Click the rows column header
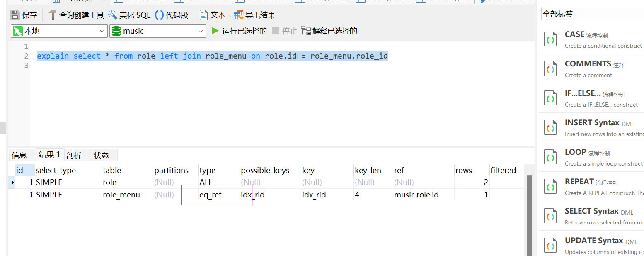The image size is (644, 256). coord(472,170)
